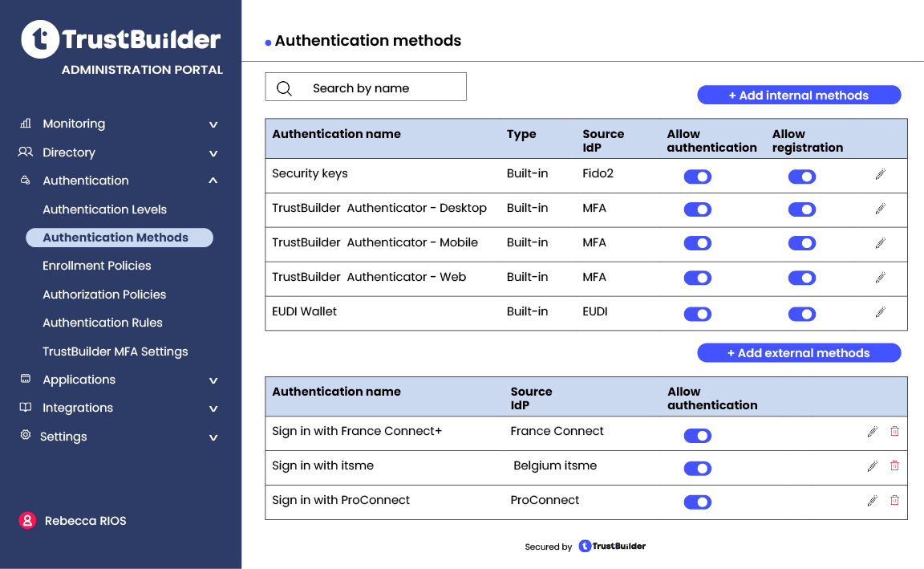This screenshot has width=924, height=569.
Task: Click Rebecca RIOS user avatar
Action: point(27,520)
